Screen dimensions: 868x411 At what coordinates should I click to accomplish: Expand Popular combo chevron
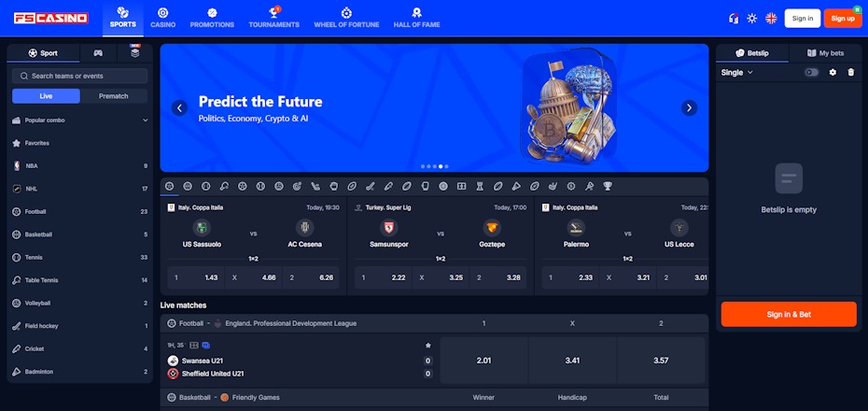[146, 120]
